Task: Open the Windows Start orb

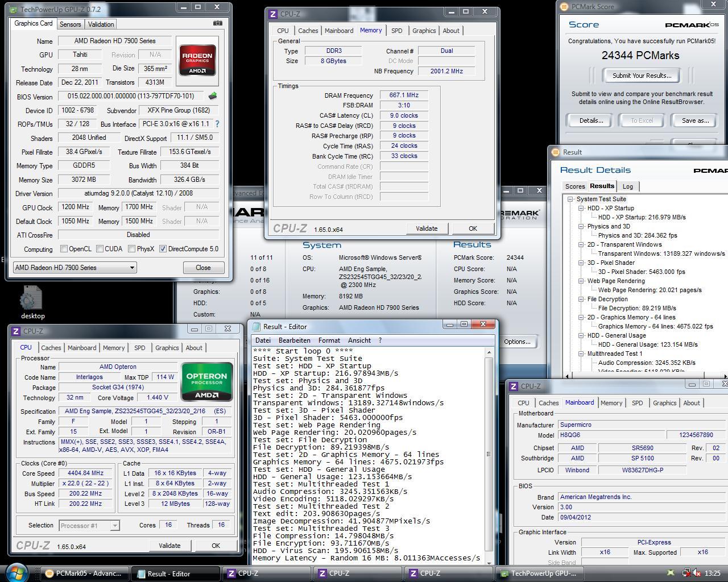Action: pos(16,572)
